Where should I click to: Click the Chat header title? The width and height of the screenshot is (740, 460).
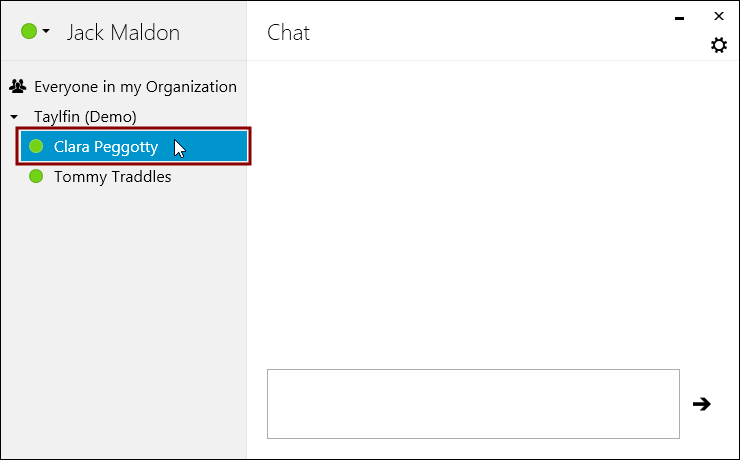pos(288,33)
